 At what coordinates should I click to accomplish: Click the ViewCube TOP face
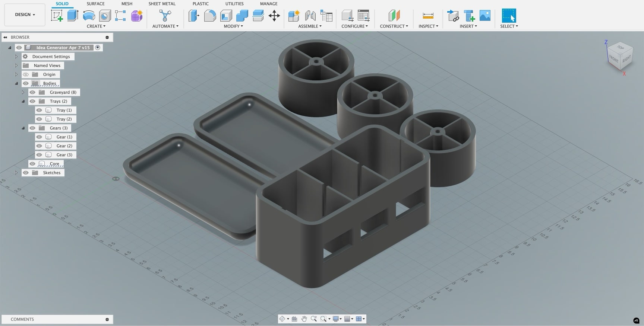pyautogui.click(x=621, y=48)
